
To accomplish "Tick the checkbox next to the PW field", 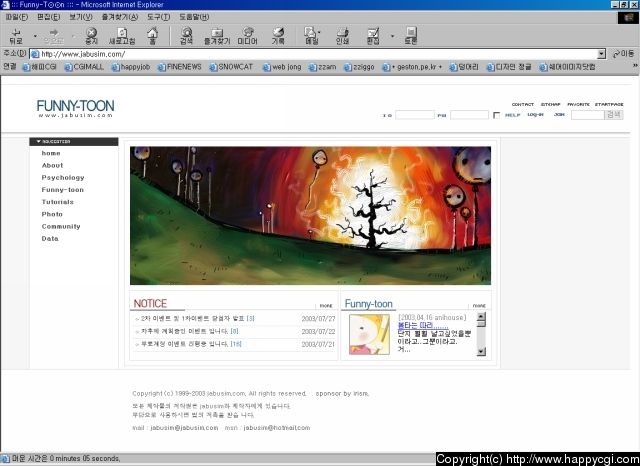I will (496, 115).
